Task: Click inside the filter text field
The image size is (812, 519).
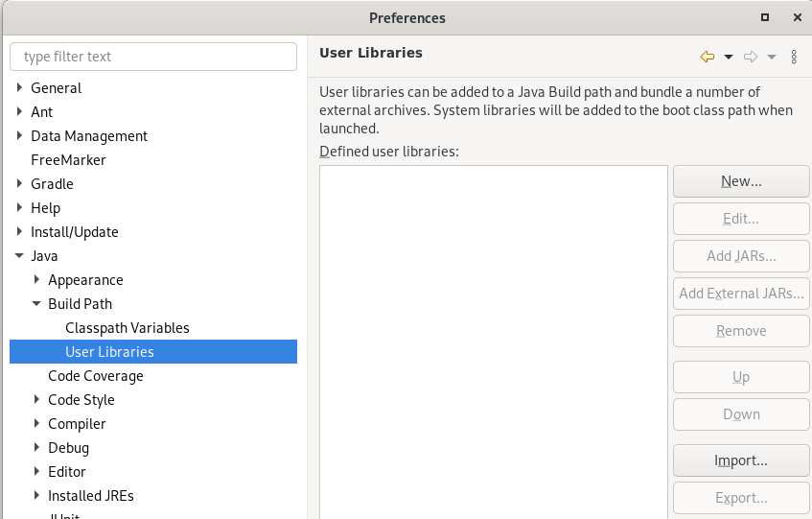Action: click(x=153, y=57)
